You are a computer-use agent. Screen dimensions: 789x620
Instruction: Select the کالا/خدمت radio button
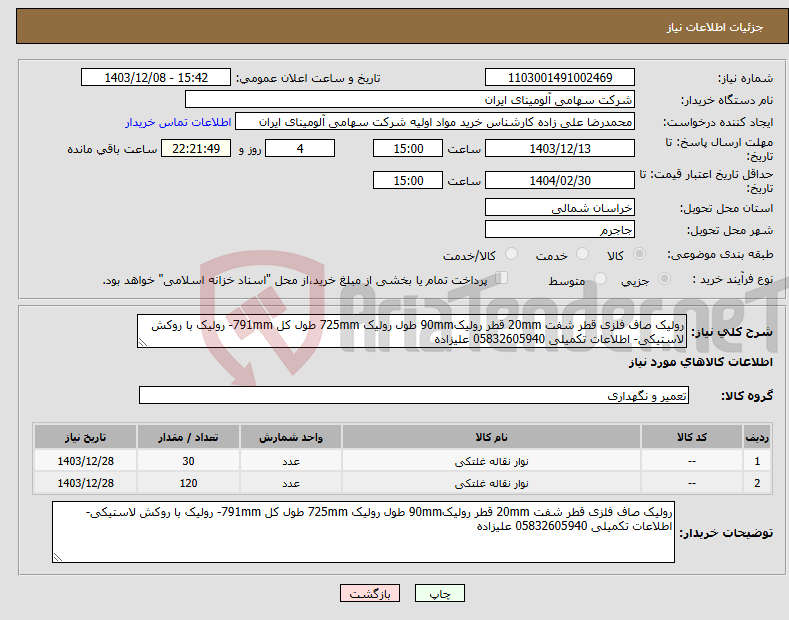[x=511, y=254]
